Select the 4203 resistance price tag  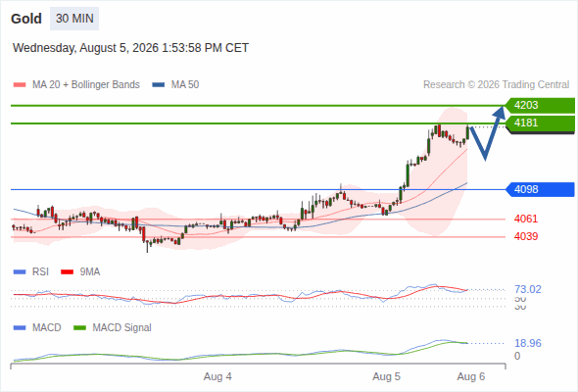540,105
